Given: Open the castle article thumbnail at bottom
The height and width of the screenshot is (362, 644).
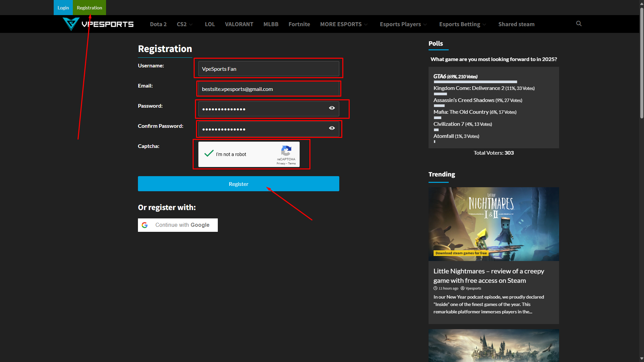Looking at the screenshot, I should point(494,346).
